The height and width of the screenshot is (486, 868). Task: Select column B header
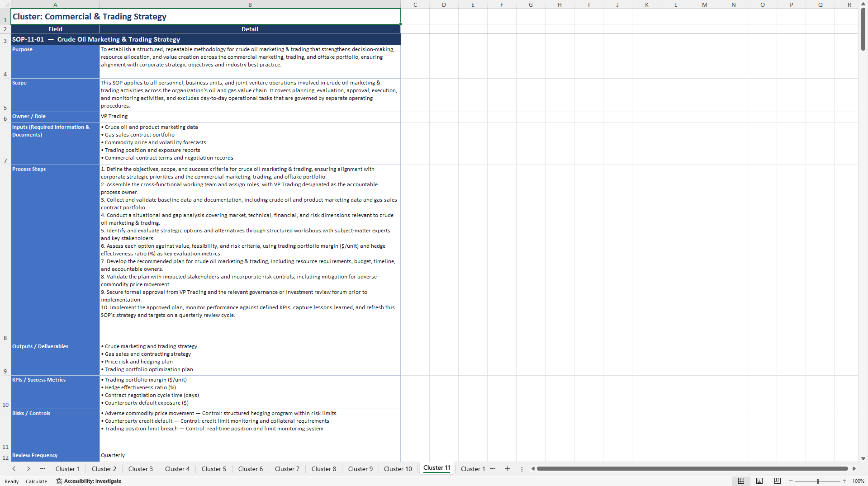[250, 5]
